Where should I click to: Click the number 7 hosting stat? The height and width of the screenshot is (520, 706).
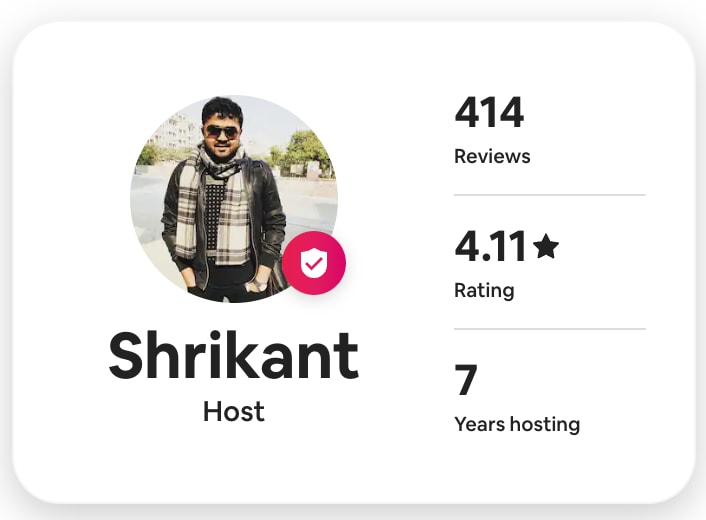(466, 381)
